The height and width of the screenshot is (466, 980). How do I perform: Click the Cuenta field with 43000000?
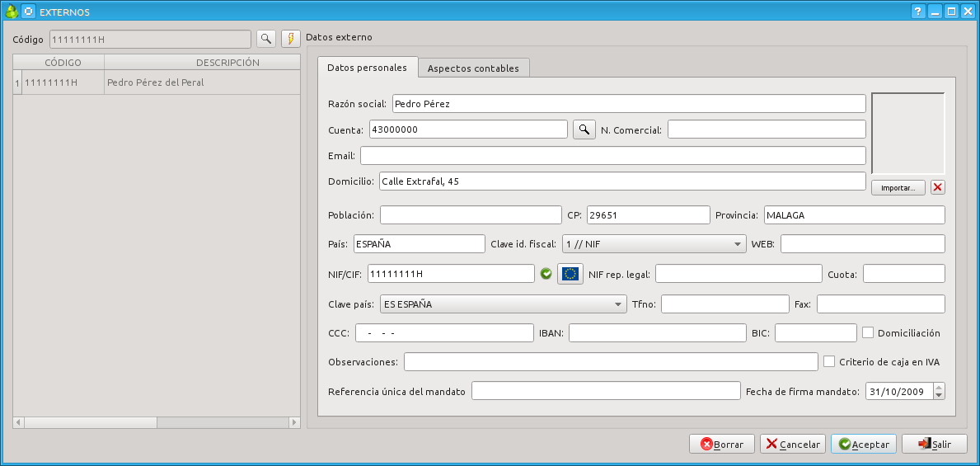pyautogui.click(x=468, y=129)
